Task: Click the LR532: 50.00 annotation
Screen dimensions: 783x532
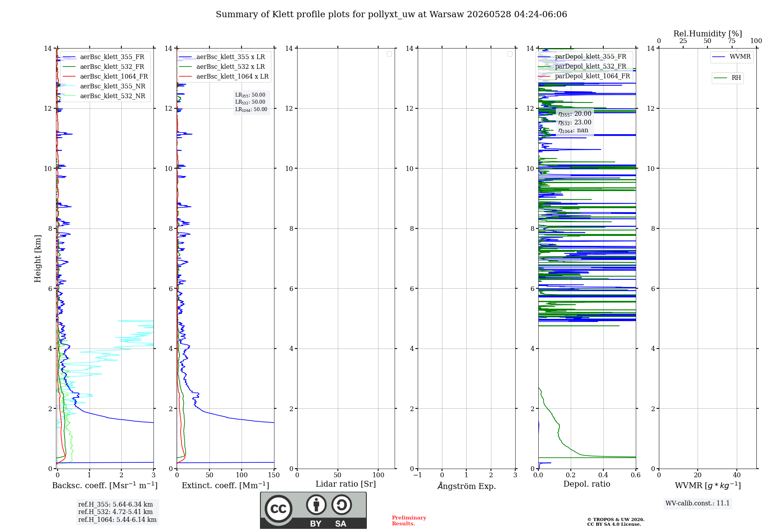Action: pos(250,102)
